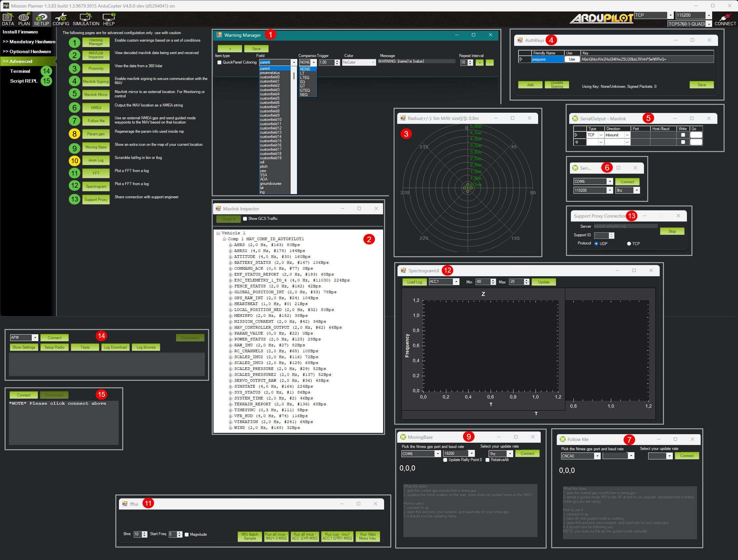Open the CONFIG tuning screen

point(61,19)
